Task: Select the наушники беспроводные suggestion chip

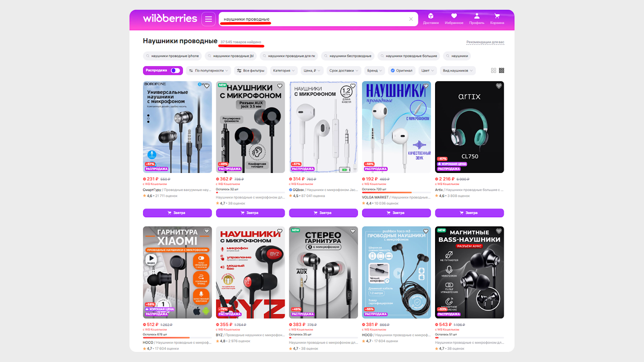Action: (x=348, y=56)
